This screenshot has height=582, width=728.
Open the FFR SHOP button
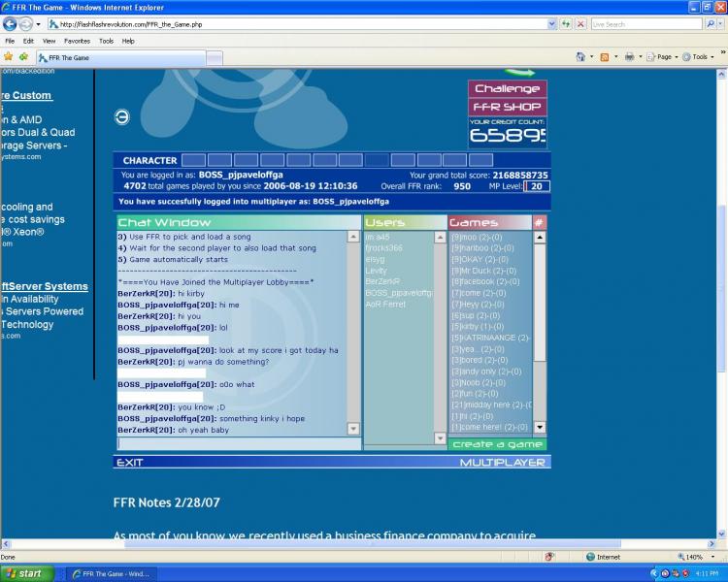pos(507,107)
